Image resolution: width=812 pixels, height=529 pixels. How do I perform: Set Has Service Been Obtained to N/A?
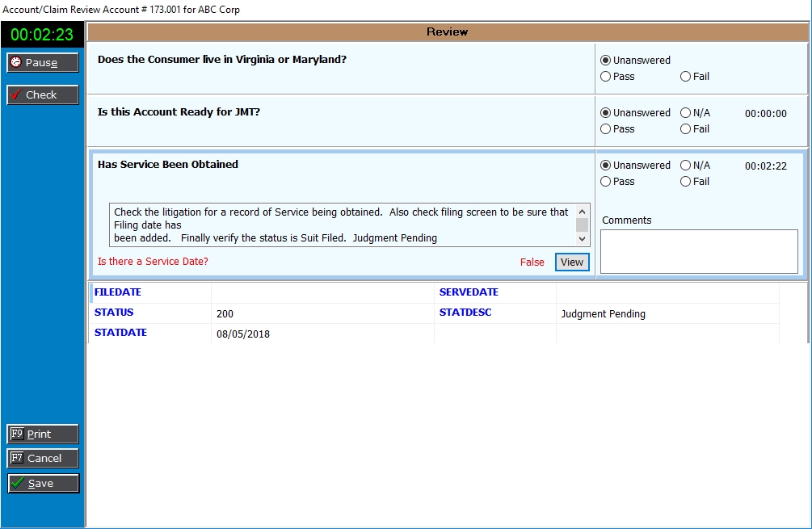pyautogui.click(x=686, y=166)
